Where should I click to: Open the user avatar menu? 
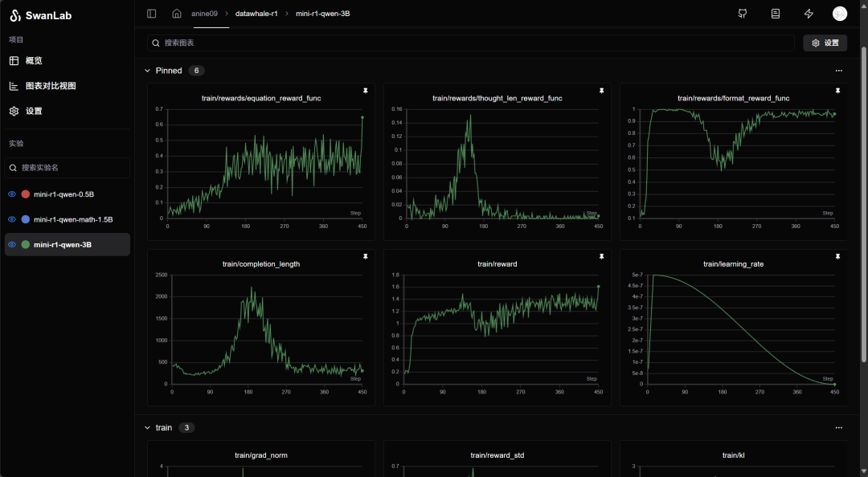tap(839, 14)
